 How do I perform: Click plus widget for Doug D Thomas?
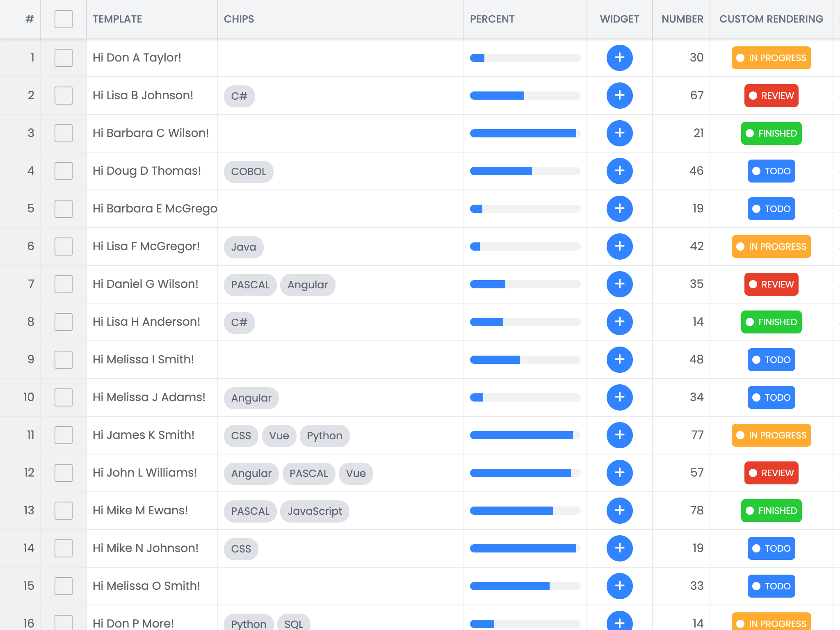[x=619, y=171]
